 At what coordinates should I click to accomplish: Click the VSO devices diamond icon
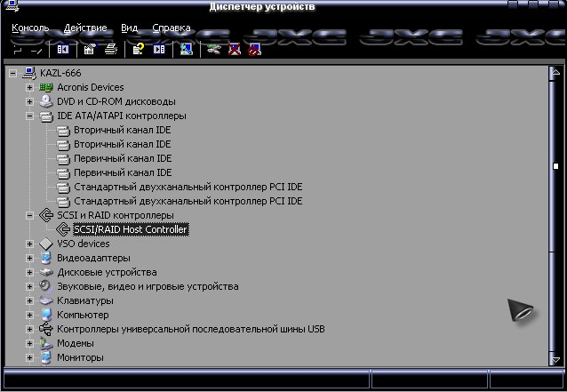[46, 244]
